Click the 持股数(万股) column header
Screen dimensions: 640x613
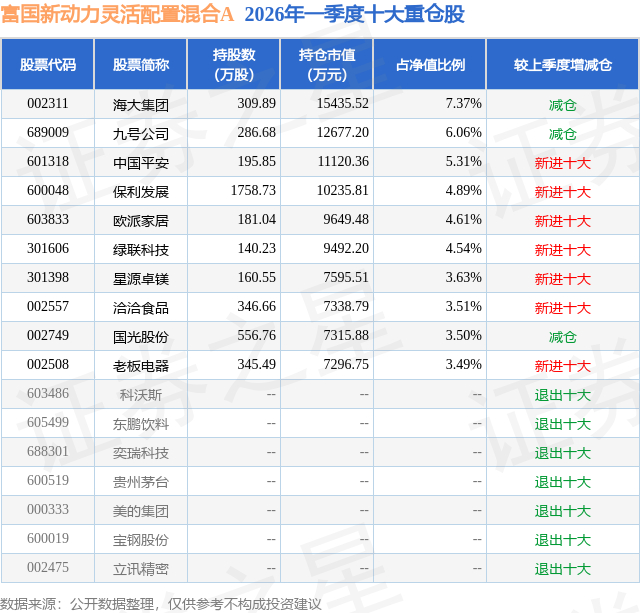[234, 64]
